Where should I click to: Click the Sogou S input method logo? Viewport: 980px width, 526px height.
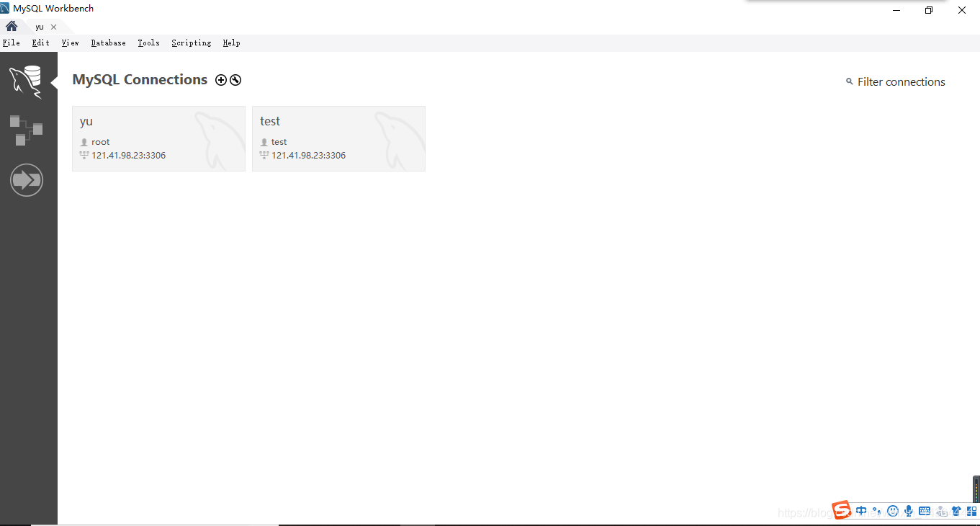click(x=842, y=511)
